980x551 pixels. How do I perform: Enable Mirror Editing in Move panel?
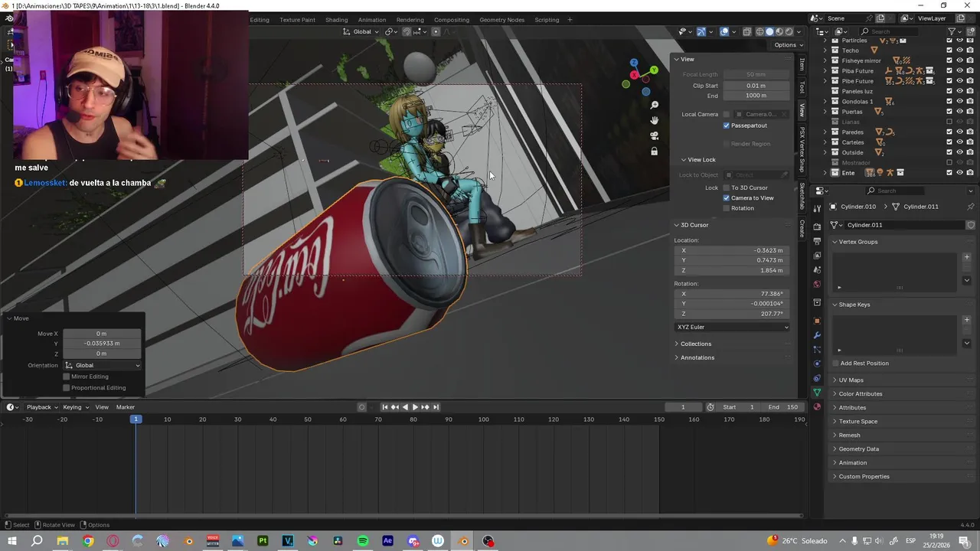click(x=67, y=377)
